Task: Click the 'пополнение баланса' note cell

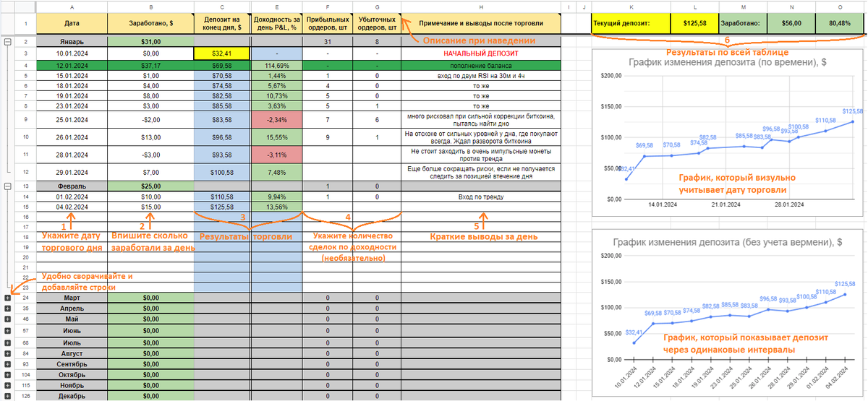Action: 481,65
